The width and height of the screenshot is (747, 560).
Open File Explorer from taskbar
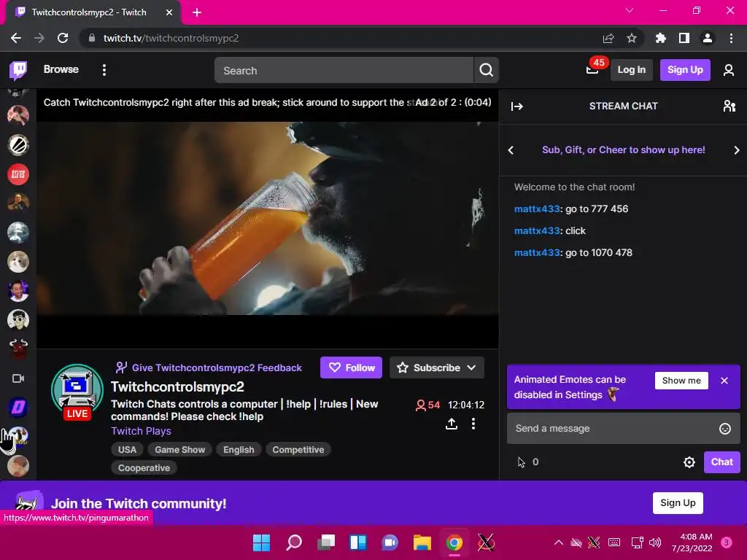click(422, 542)
